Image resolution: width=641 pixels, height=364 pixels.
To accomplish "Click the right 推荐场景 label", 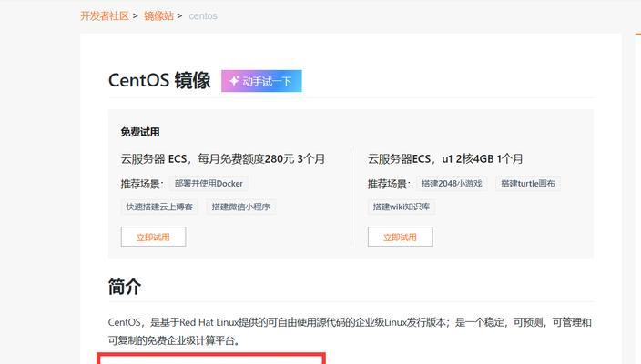I will click(389, 184).
